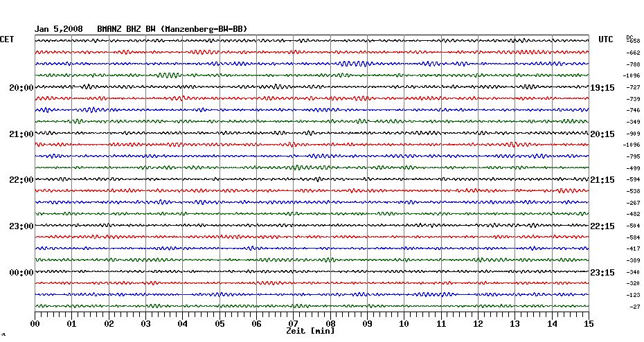Select the CET time label '23:00'
The image size is (644, 342).
pos(21,226)
